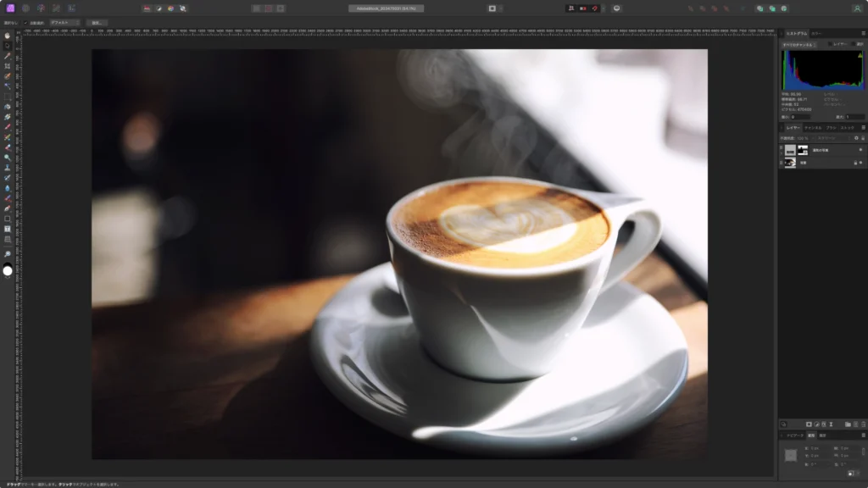
Task: Open the default selection dropdown in context toolbar
Action: pyautogui.click(x=64, y=23)
